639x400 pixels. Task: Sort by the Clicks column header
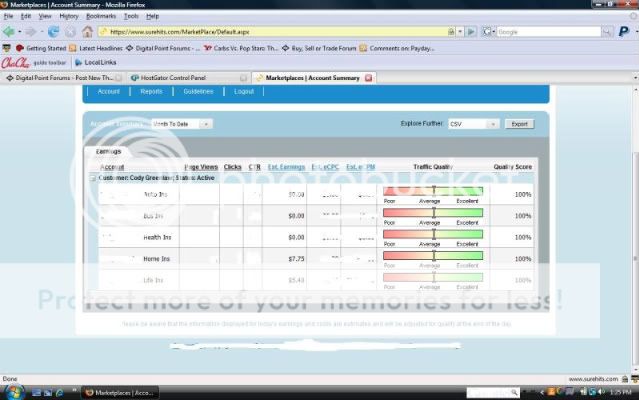click(x=232, y=167)
